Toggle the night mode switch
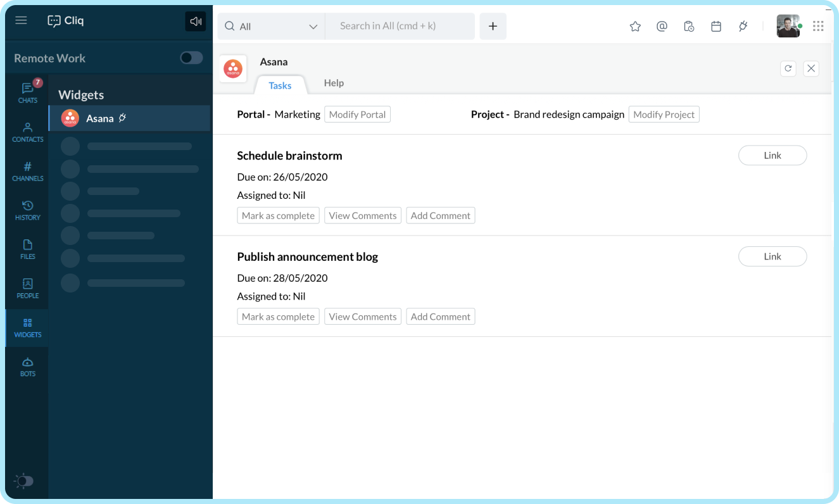 [x=24, y=481]
